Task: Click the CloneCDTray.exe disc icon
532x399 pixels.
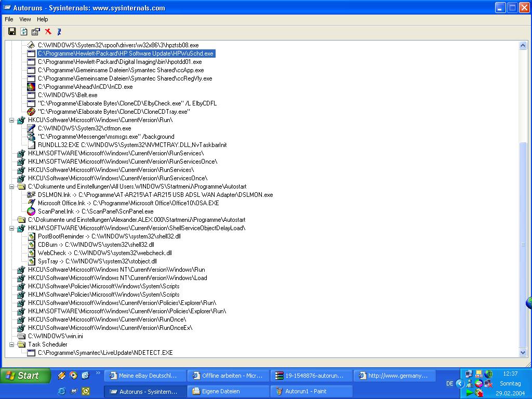Action: pos(31,112)
